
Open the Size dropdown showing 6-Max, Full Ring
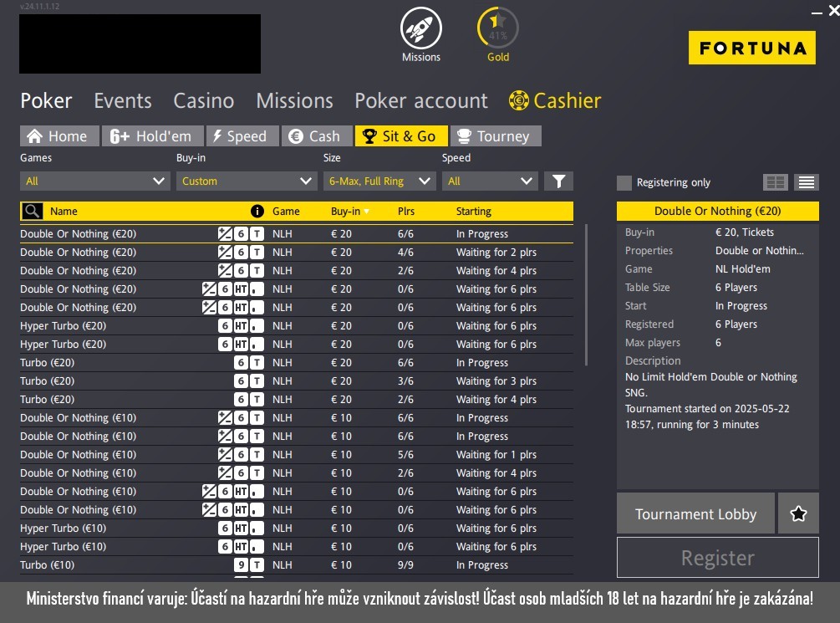[x=379, y=181]
